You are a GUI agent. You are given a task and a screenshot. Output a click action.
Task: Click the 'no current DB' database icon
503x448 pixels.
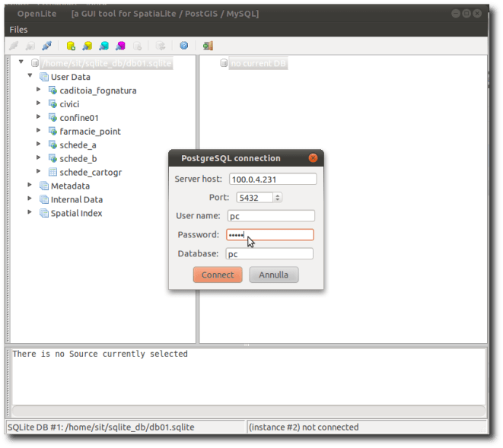[x=224, y=63]
